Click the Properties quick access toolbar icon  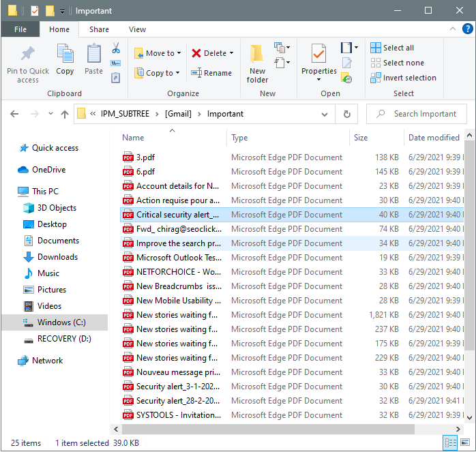[35, 11]
